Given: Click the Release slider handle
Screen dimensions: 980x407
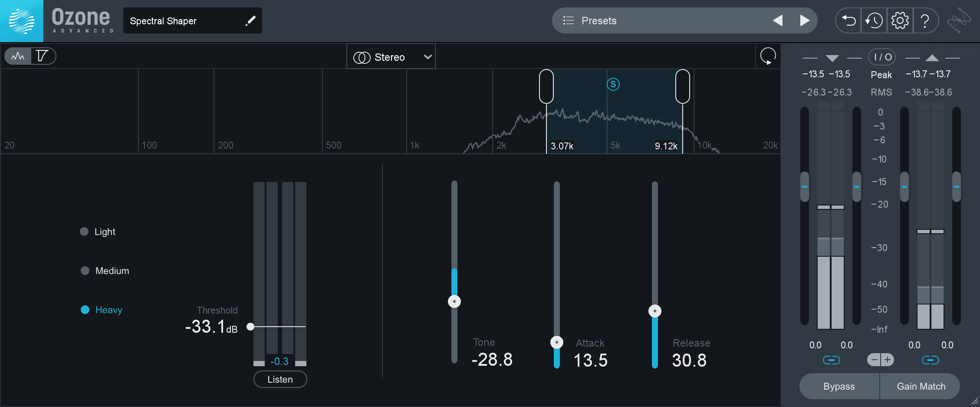Looking at the screenshot, I should 655,311.
